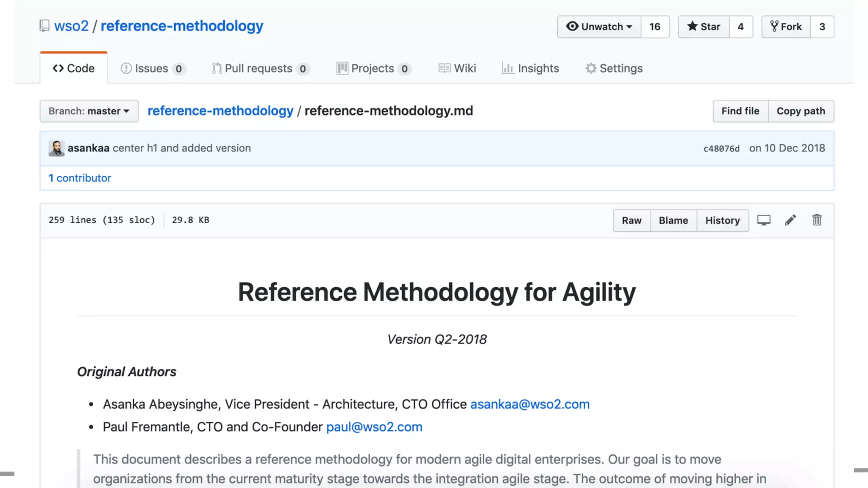Open the Projects tab

click(373, 68)
